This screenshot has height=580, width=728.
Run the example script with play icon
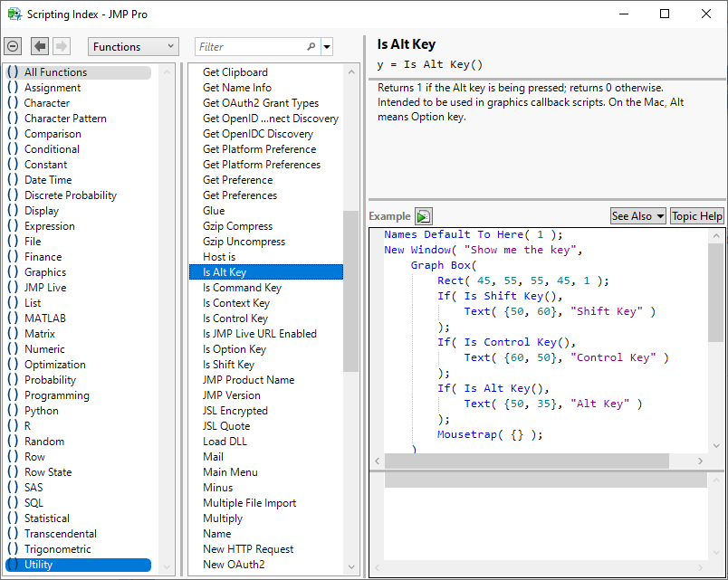pos(424,216)
